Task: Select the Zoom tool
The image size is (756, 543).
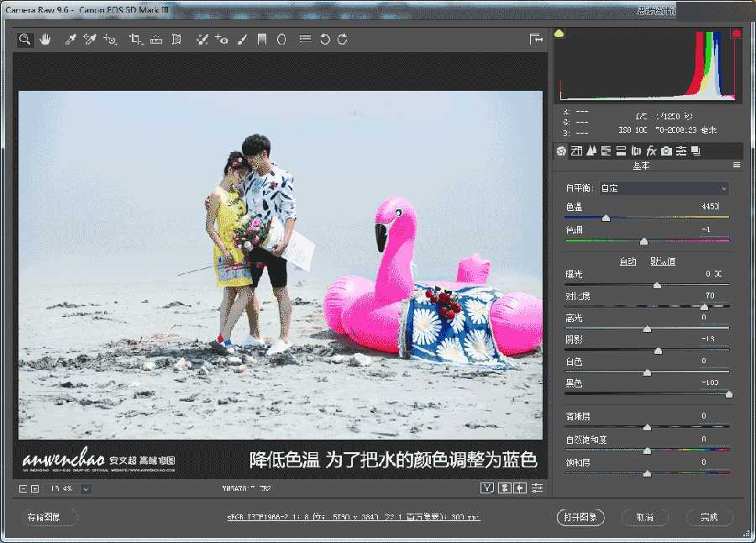Action: tap(26, 39)
